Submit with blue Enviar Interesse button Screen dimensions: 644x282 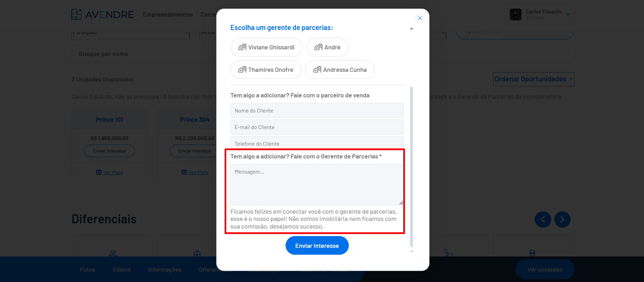tap(317, 245)
